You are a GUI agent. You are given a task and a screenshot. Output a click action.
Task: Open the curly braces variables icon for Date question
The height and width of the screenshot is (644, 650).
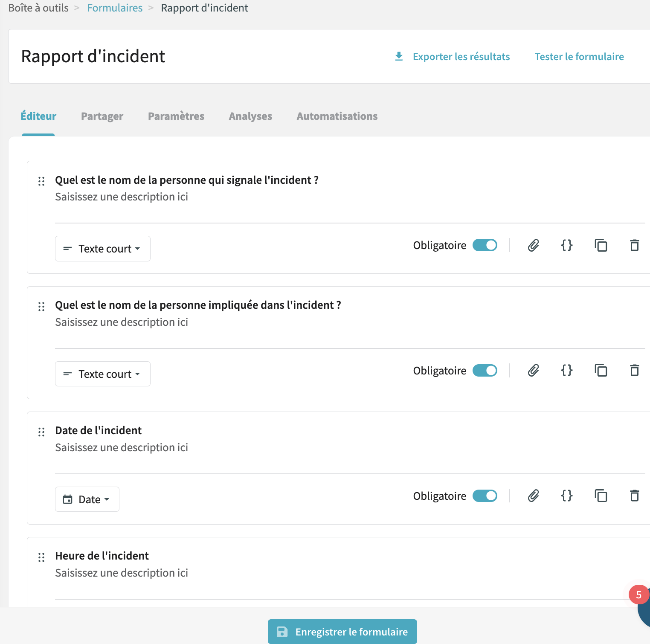[x=567, y=496]
